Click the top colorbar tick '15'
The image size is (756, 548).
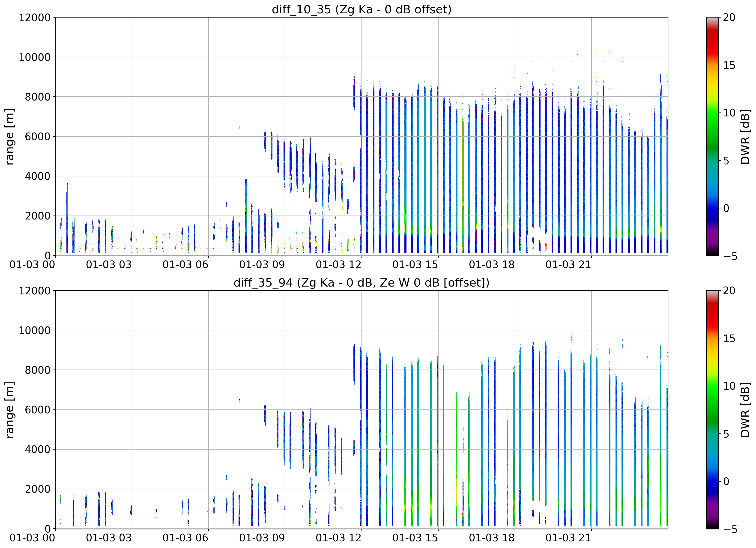(729, 65)
